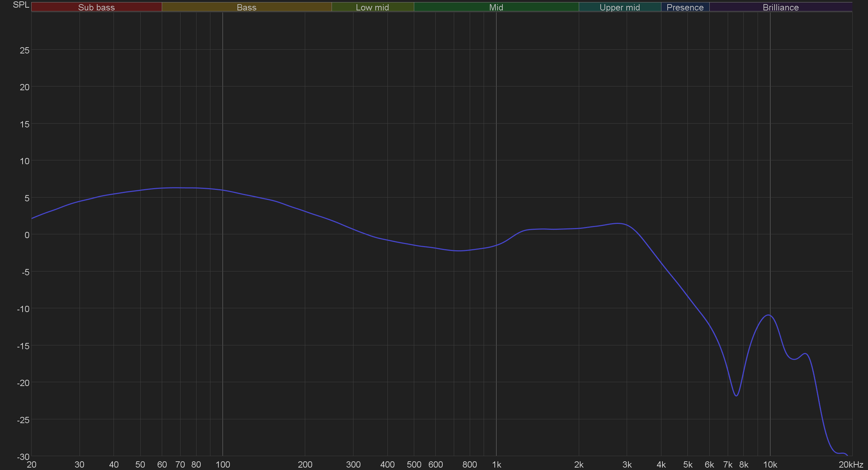This screenshot has width=868, height=470.
Task: Click the curve where it crosses 1k
Action: click(496, 245)
